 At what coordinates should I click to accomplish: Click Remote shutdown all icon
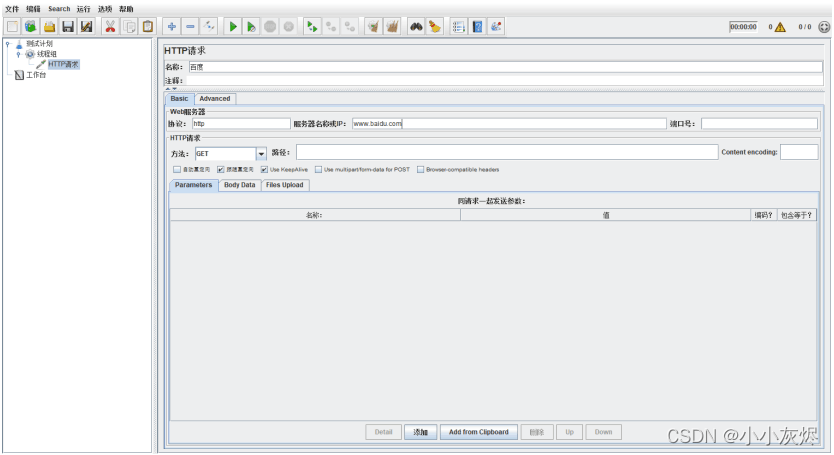[349, 26]
